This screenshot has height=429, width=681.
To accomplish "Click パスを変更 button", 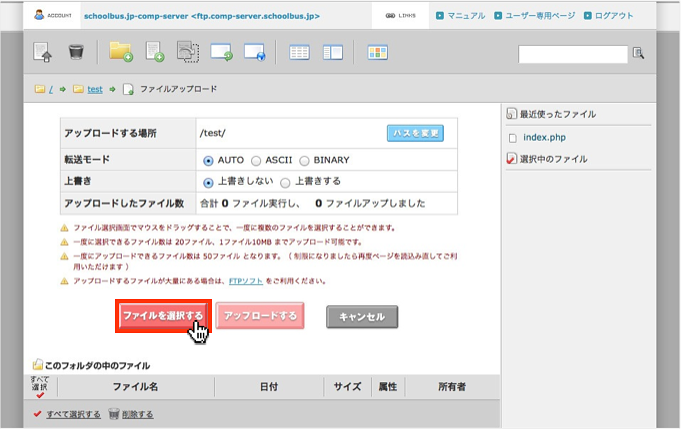I will [415, 133].
